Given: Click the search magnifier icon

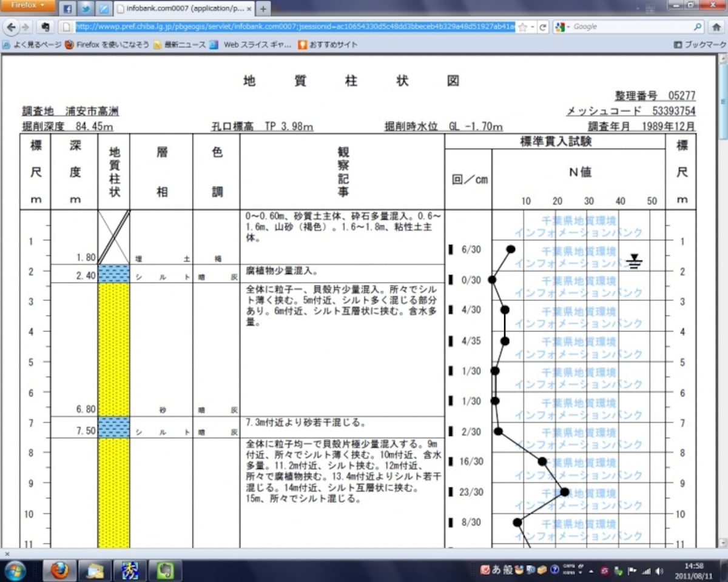Looking at the screenshot, I should point(698,27).
